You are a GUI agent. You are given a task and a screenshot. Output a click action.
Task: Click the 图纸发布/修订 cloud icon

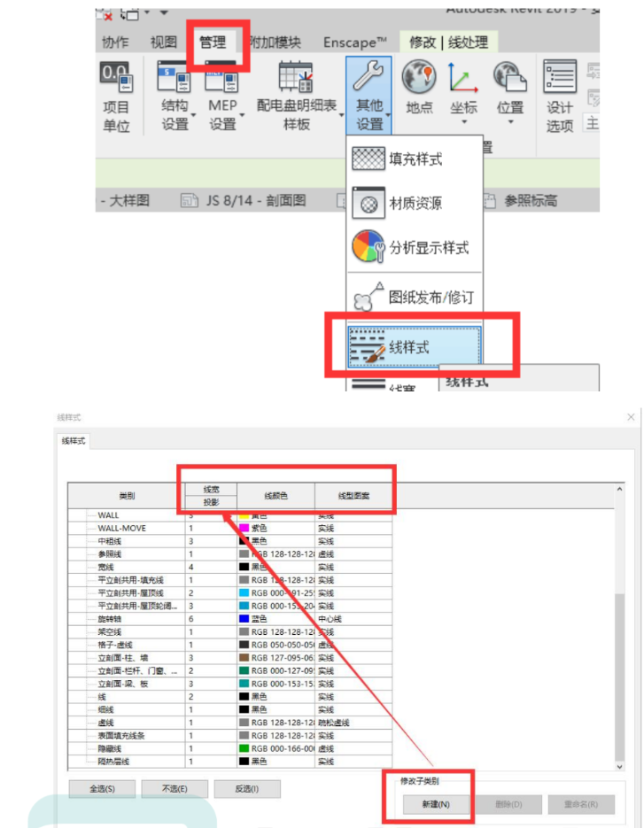[x=369, y=297]
